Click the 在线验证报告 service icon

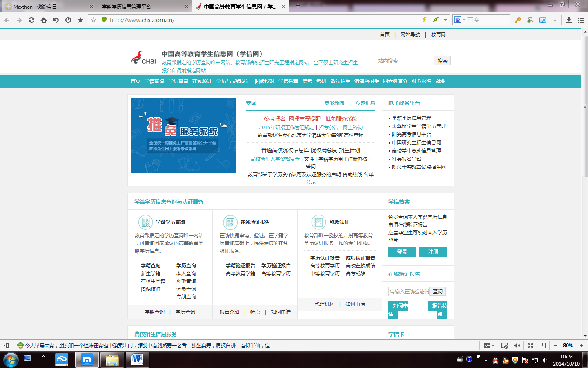(x=230, y=222)
